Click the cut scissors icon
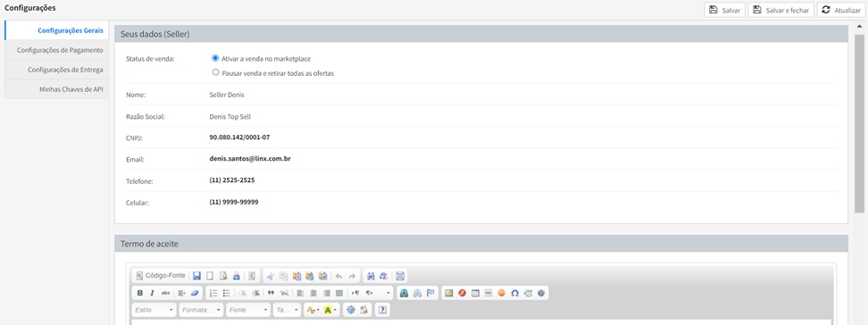This screenshot has height=325, width=868. click(271, 276)
